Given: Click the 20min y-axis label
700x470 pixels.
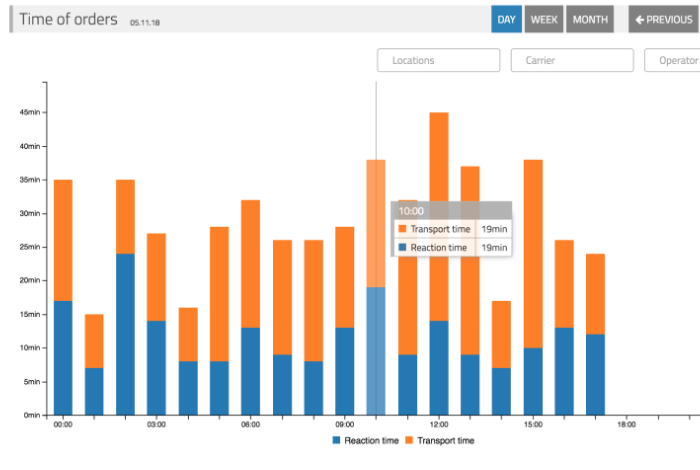Looking at the screenshot, I should tap(30, 280).
